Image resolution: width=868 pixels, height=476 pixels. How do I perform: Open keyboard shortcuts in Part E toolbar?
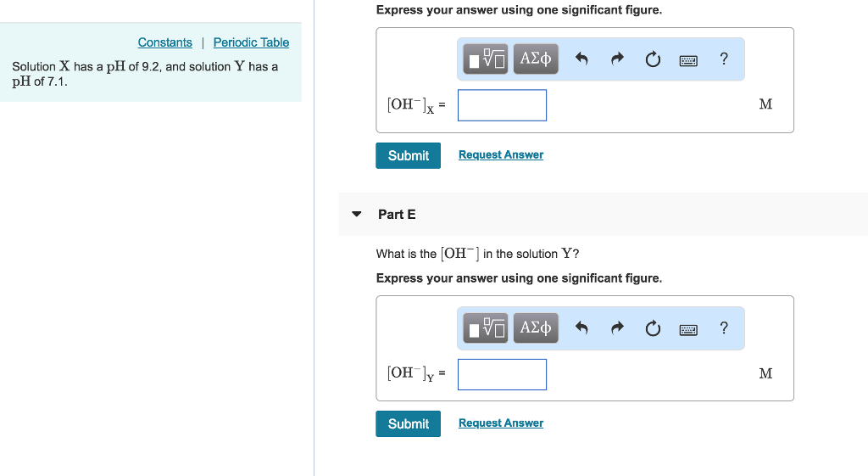click(x=688, y=328)
